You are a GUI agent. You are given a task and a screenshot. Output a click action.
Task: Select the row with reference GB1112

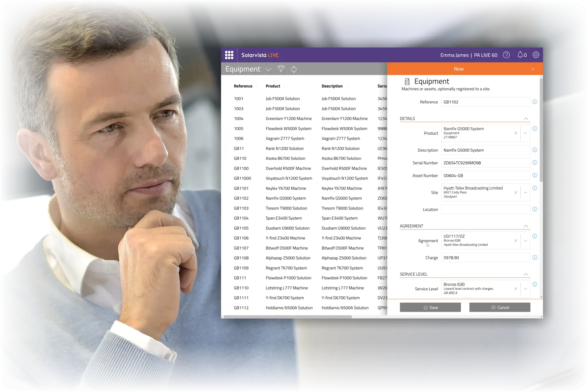tap(304, 308)
